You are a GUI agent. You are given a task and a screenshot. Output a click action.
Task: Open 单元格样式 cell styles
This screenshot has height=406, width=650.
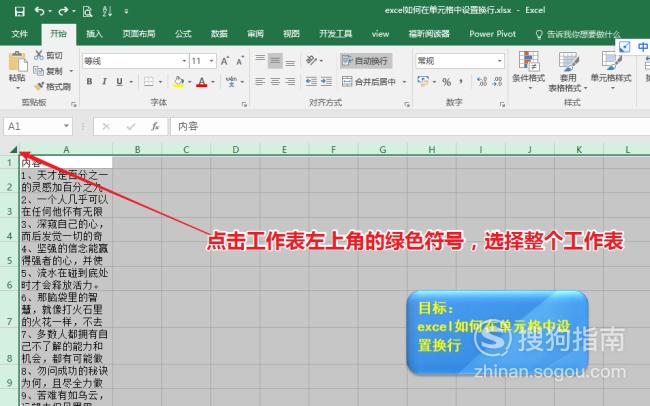click(611, 71)
